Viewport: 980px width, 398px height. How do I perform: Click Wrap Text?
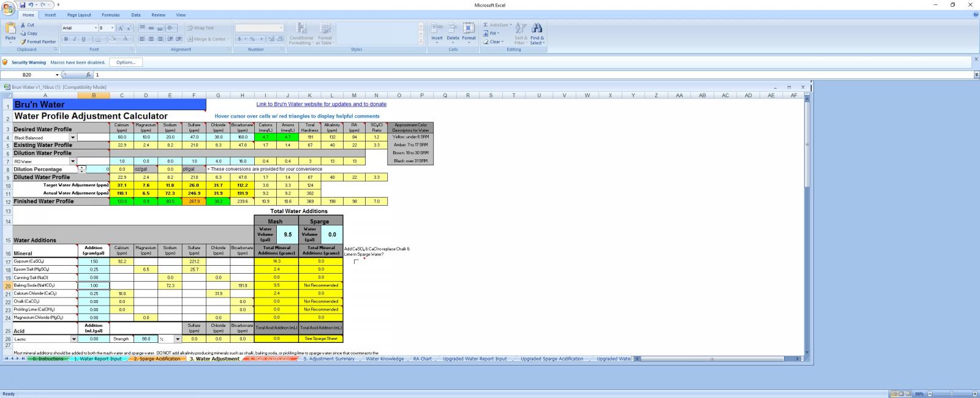point(201,28)
